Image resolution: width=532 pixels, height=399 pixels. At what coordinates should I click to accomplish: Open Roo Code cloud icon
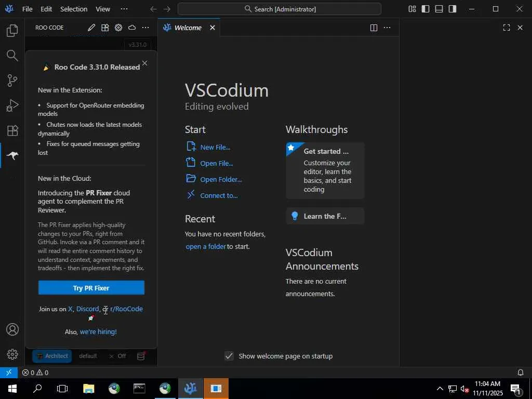132,28
